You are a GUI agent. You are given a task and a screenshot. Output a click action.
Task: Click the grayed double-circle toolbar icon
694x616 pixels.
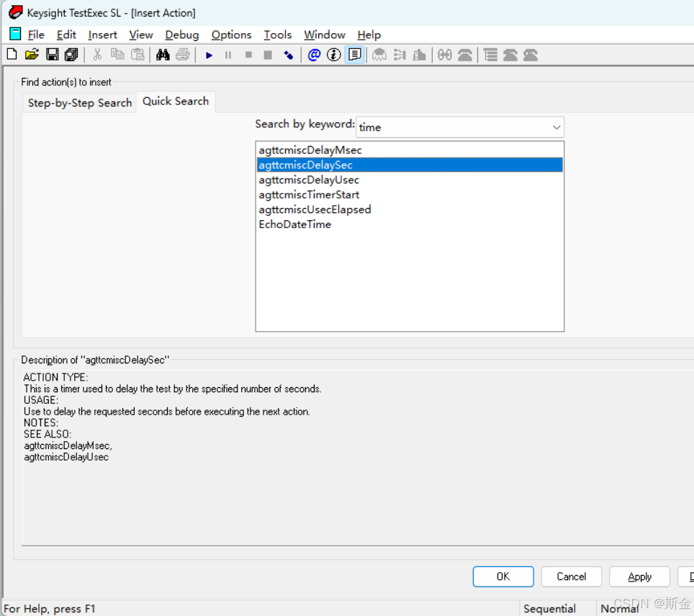(445, 55)
